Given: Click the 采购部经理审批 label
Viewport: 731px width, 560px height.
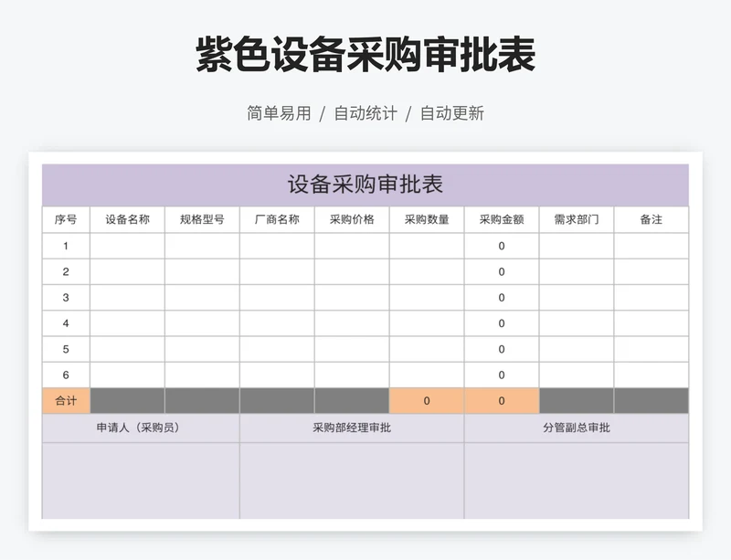Looking at the screenshot, I should point(352,428).
